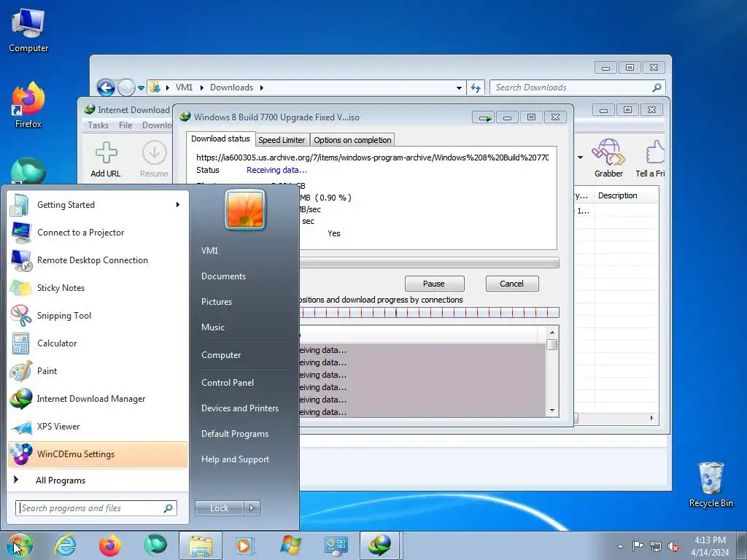Open Grabber in IDM toolbar
The image size is (747, 560).
tap(608, 158)
